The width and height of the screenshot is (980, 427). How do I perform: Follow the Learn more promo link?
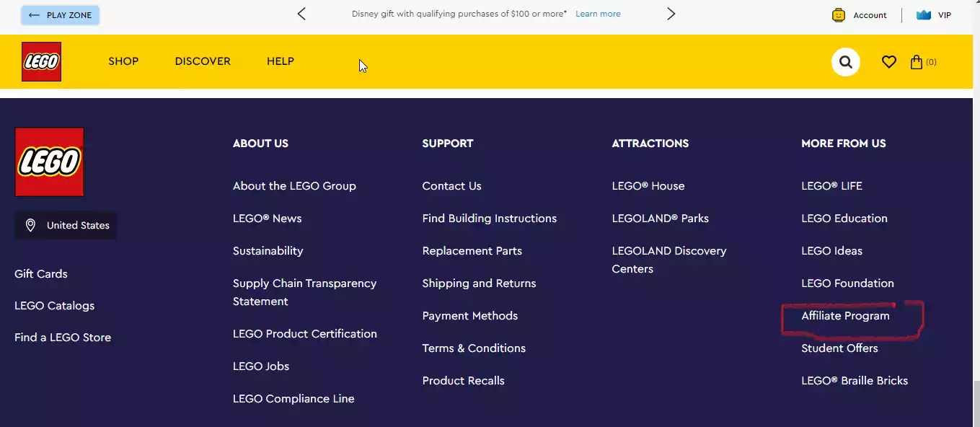[598, 14]
